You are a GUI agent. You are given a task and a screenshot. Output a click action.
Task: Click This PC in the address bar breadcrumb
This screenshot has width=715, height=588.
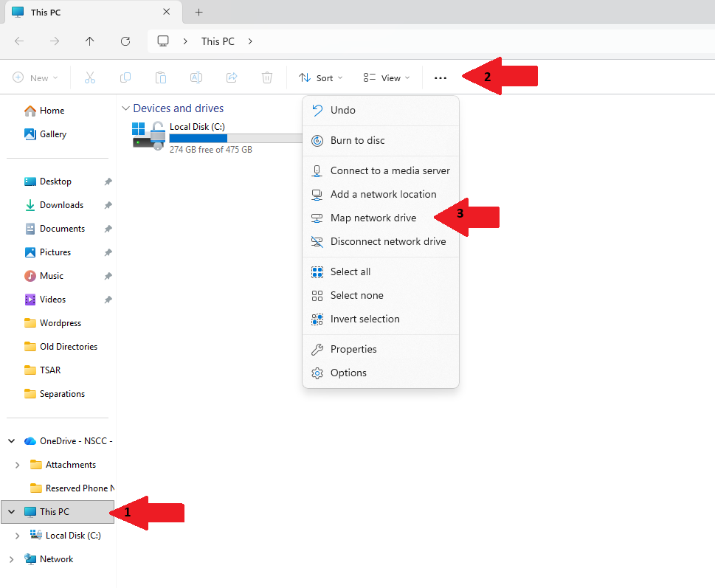217,41
